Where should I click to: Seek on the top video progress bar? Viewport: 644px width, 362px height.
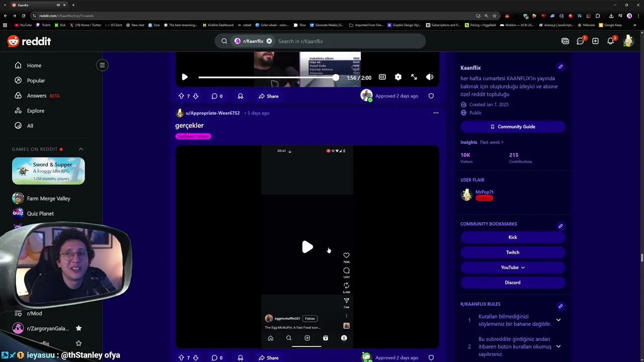[x=268, y=77]
